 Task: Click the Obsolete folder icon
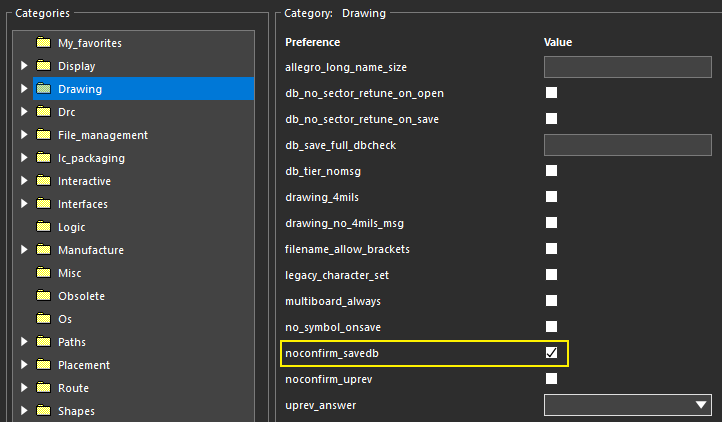43,296
